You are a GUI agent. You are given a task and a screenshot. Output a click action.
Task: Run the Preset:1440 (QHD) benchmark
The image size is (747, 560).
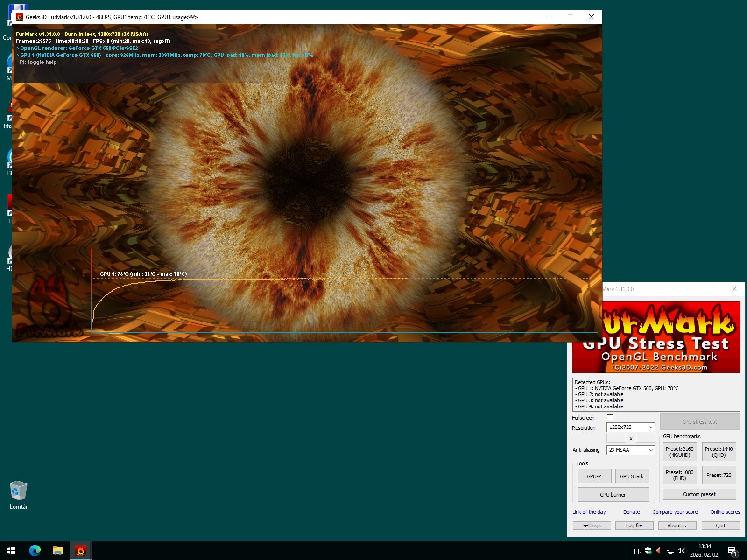pyautogui.click(x=719, y=452)
